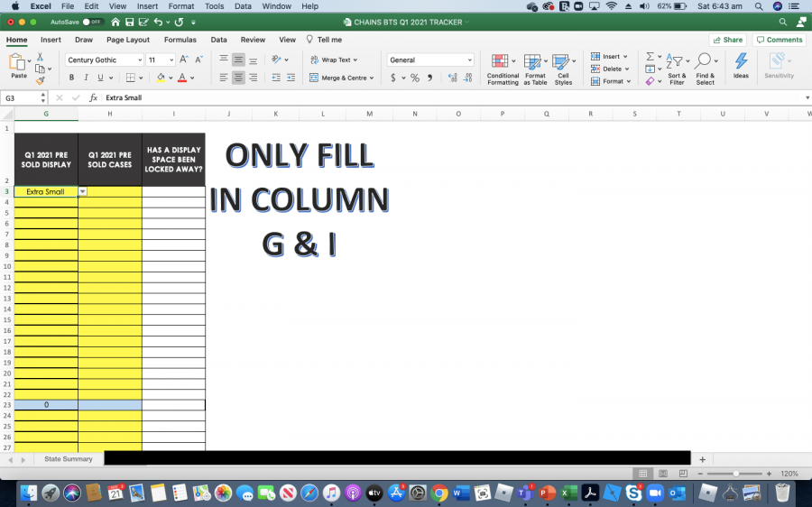Screen dimensions: 812x507
Task: Switch to the Formulas ribbon tab
Action: click(180, 40)
